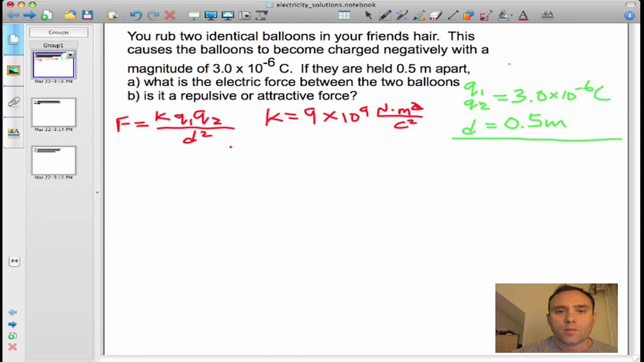Insert a table

[x=344, y=15]
